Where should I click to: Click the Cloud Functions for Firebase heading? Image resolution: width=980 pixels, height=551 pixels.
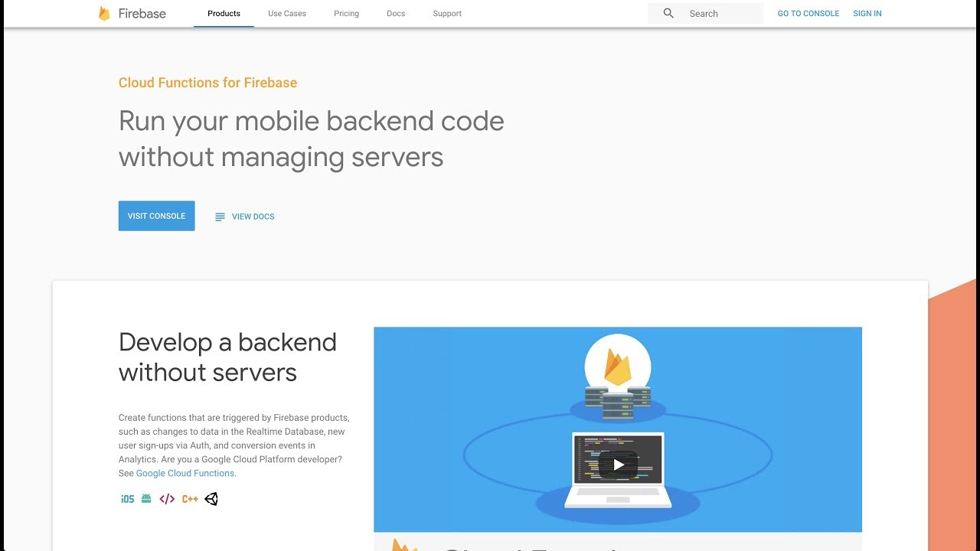click(x=207, y=83)
